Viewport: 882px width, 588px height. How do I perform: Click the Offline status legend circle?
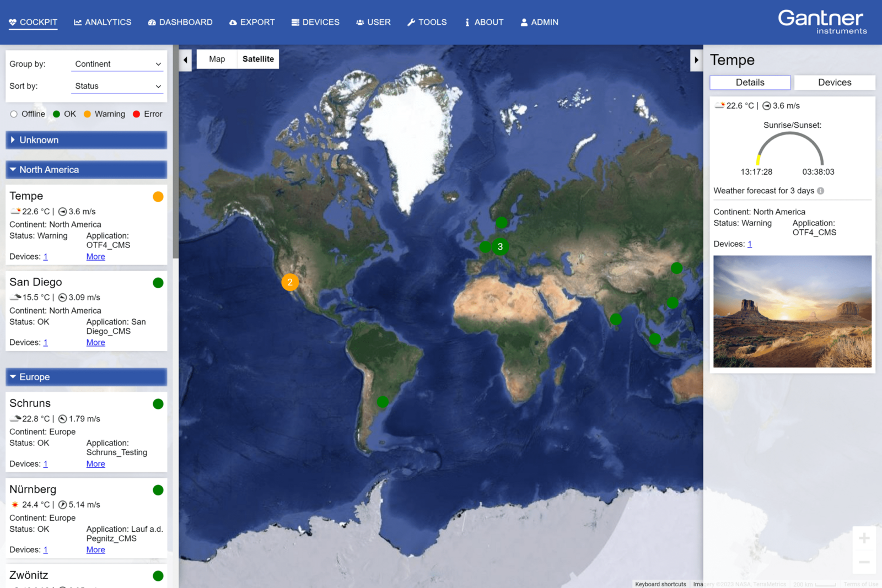[14, 114]
